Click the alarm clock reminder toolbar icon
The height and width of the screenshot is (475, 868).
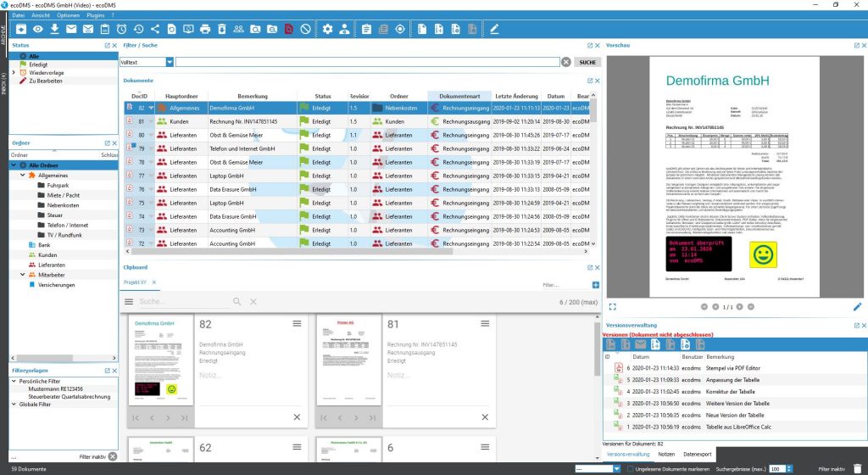point(122,30)
